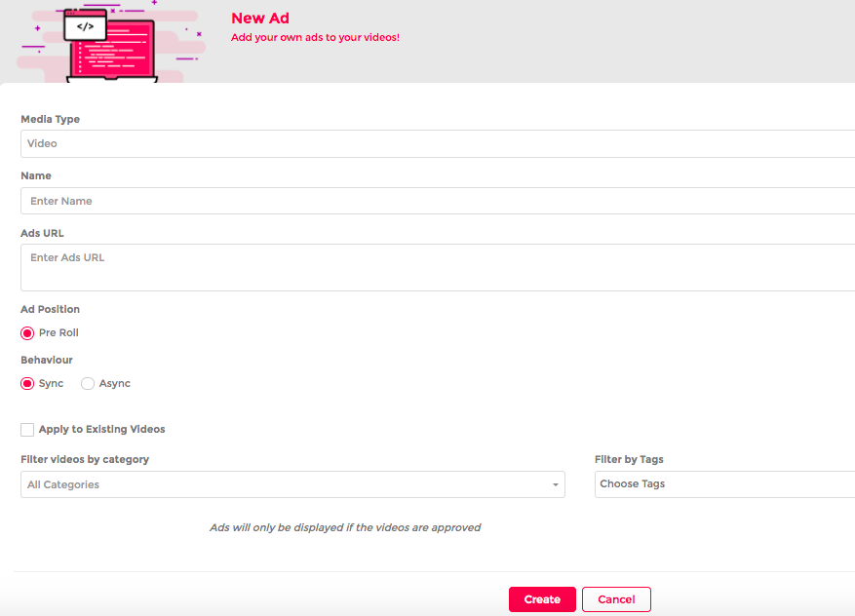Image resolution: width=855 pixels, height=616 pixels.
Task: Click the New Ad heading
Action: tap(259, 19)
